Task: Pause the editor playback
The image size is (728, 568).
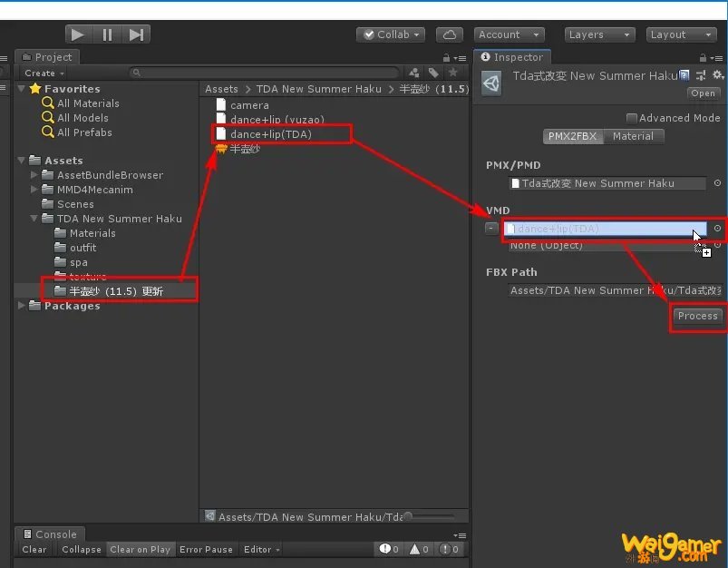Action: coord(107,34)
